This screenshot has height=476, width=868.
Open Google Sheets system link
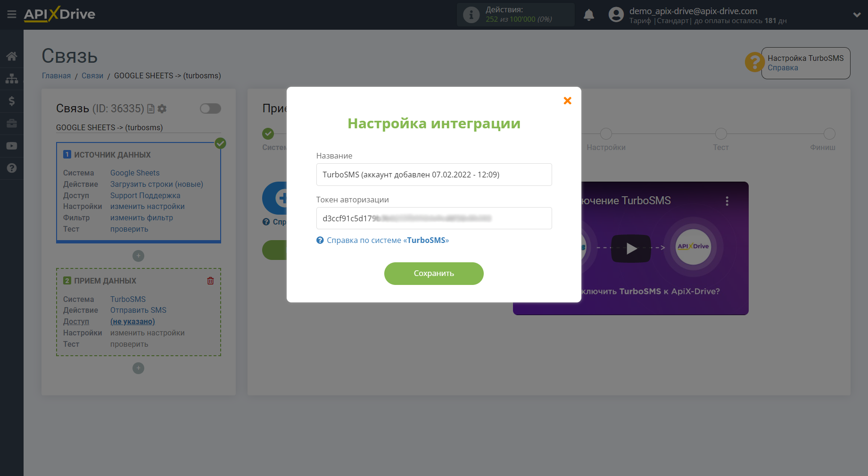(135, 173)
